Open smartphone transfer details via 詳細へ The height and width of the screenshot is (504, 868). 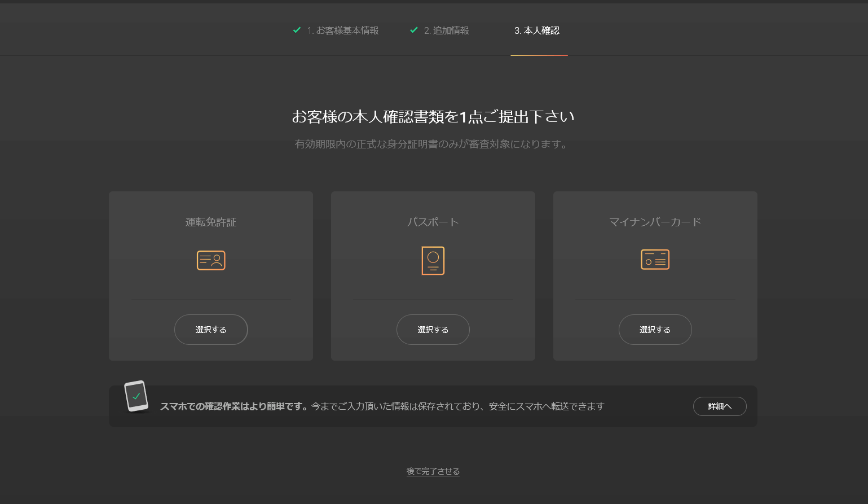point(720,406)
